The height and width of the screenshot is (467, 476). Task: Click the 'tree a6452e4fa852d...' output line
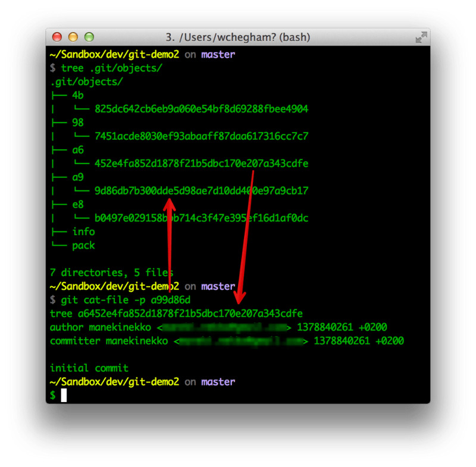tap(176, 314)
